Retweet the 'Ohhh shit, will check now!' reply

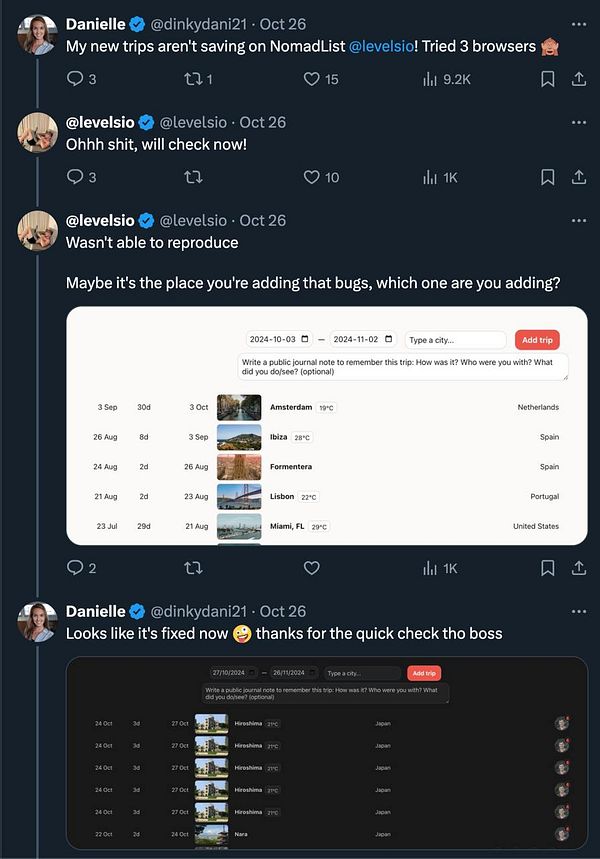193,177
